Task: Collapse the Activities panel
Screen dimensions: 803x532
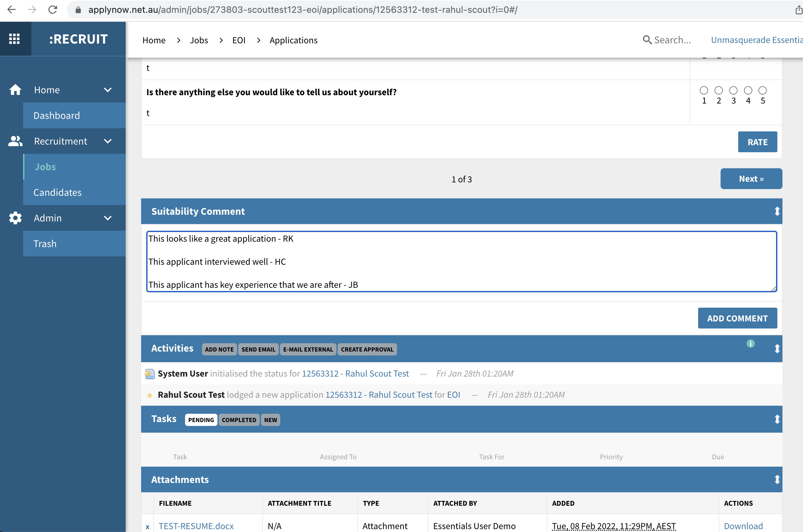Action: click(x=777, y=348)
